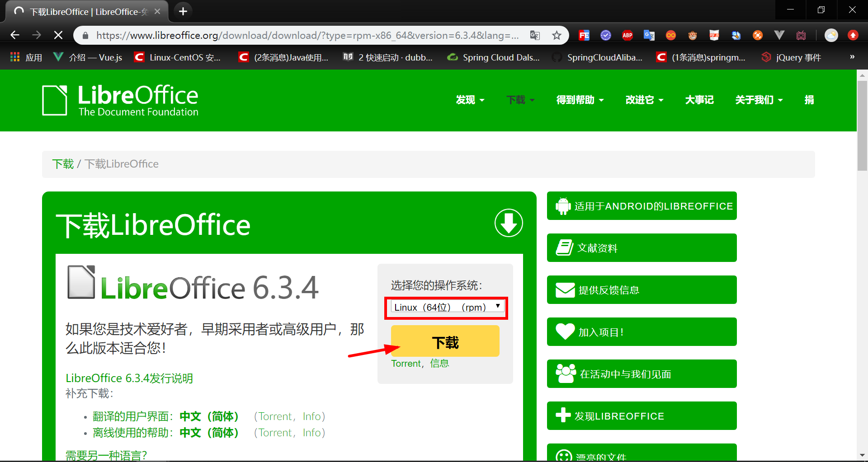Open the 2 快速启动 · dubbo bookmark
The height and width of the screenshot is (462, 868).
pos(388,57)
